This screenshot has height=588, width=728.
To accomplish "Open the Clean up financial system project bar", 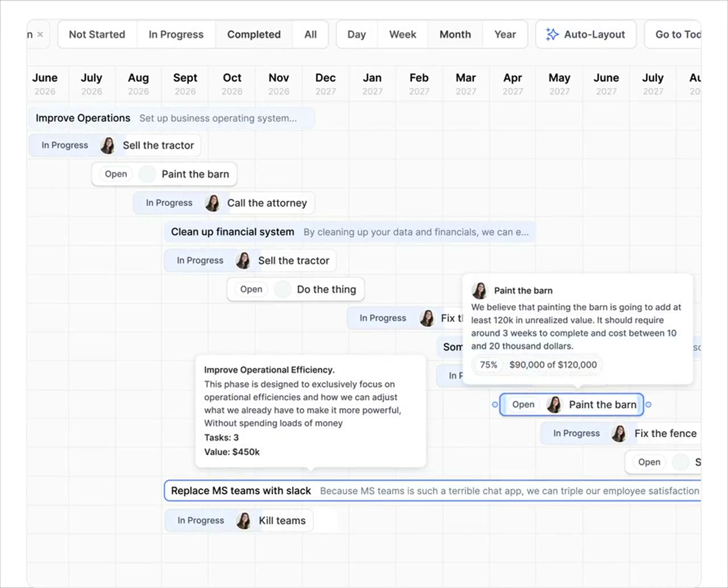I will pyautogui.click(x=350, y=232).
